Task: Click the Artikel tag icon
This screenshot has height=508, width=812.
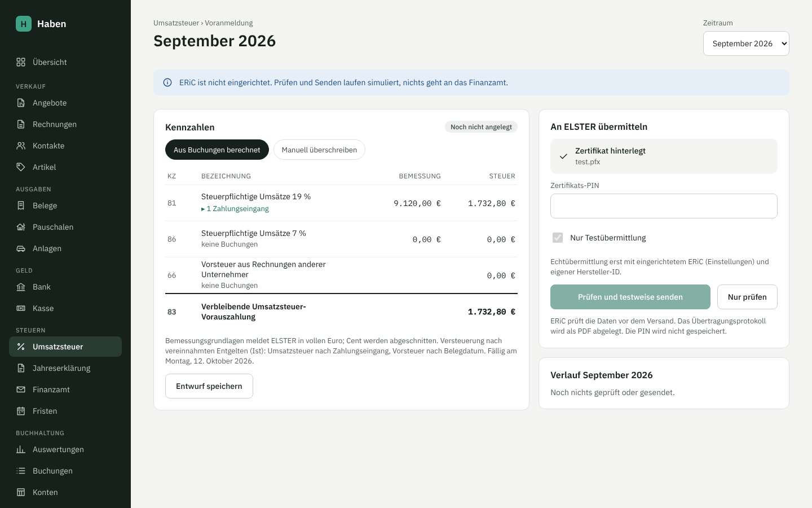Action: (21, 167)
